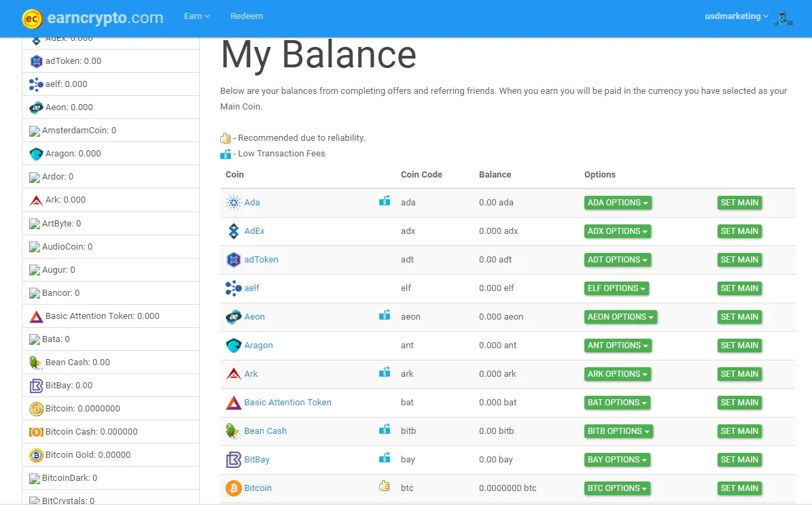Click the low fee icon on Ark row
Screen dimensions: 812x506
(384, 372)
